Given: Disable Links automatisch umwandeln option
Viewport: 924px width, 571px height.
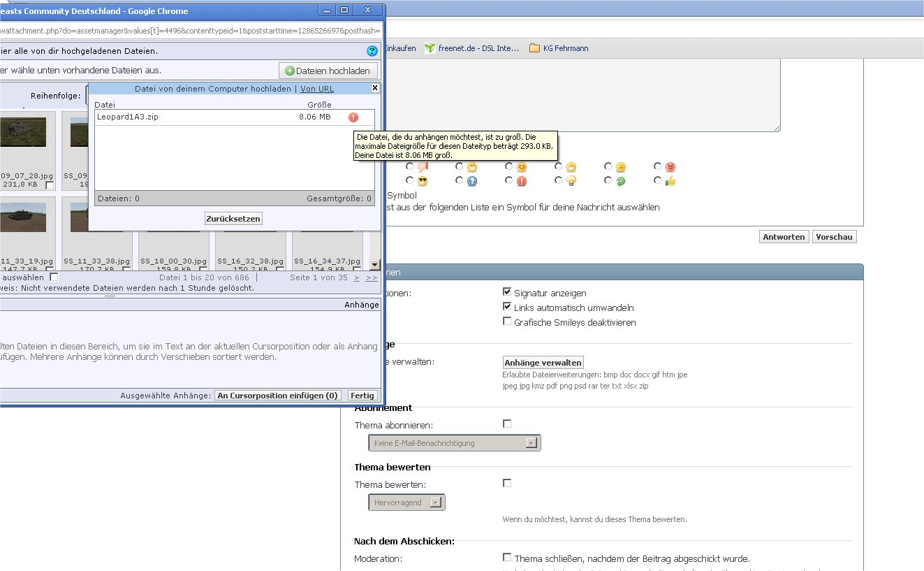Looking at the screenshot, I should coord(507,307).
